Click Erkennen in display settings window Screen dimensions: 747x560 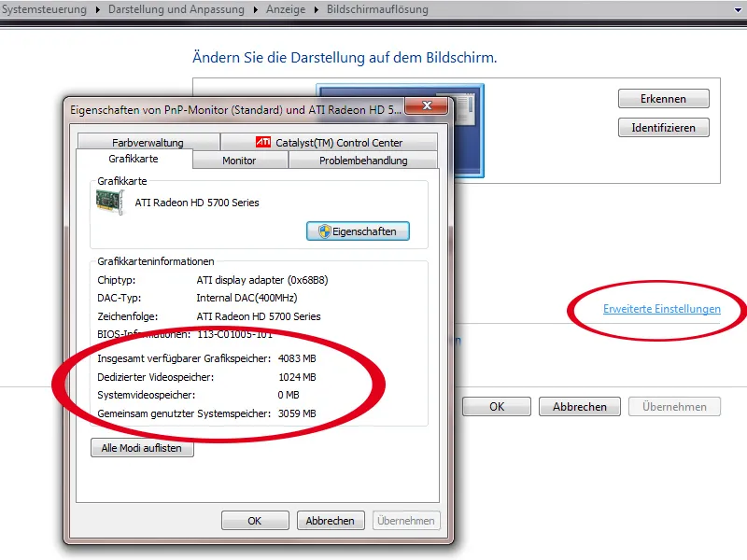[664, 99]
